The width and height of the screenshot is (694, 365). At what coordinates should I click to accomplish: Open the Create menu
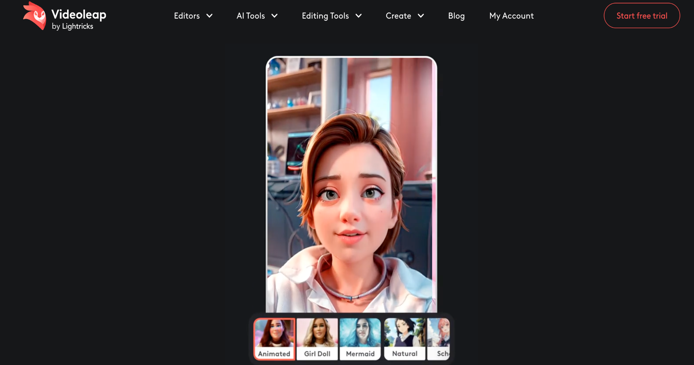point(398,16)
